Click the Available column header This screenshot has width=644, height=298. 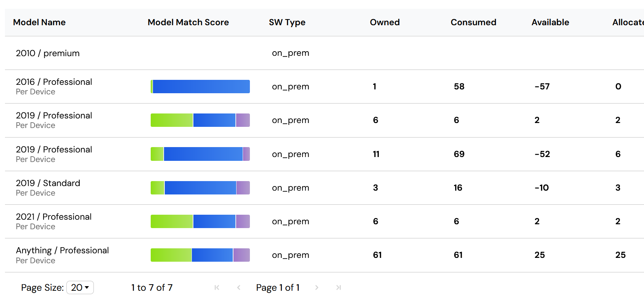coord(550,23)
